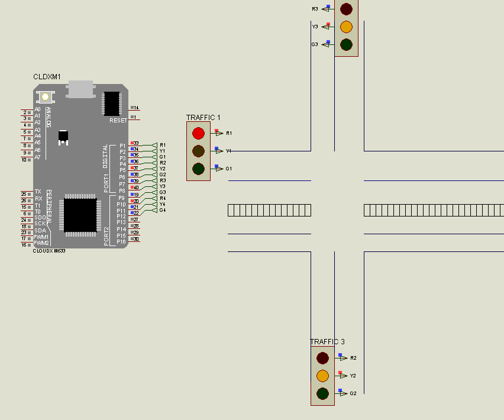Click pin number 14 above the RESET pin
504x420 pixels.
136,108
